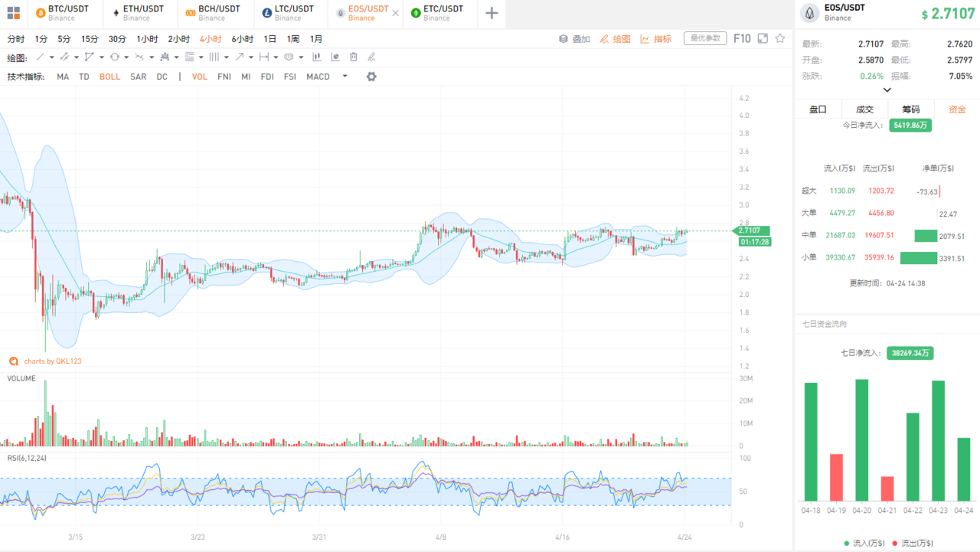The width and height of the screenshot is (980, 552).
Task: Select the parallel channel drawing tool
Action: [x=64, y=57]
